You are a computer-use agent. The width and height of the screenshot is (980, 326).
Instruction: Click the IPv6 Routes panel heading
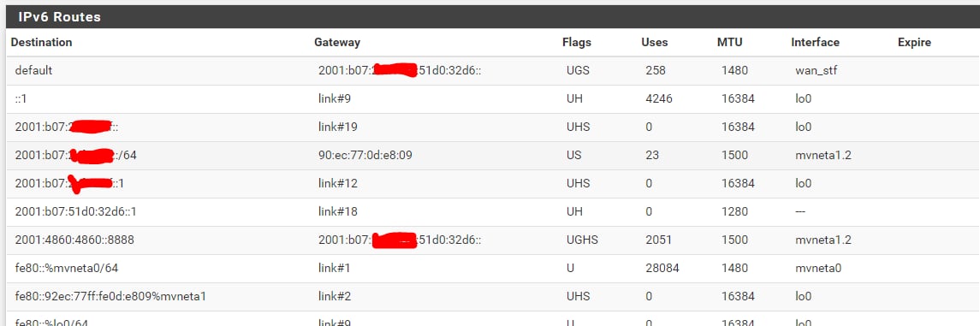(x=59, y=17)
